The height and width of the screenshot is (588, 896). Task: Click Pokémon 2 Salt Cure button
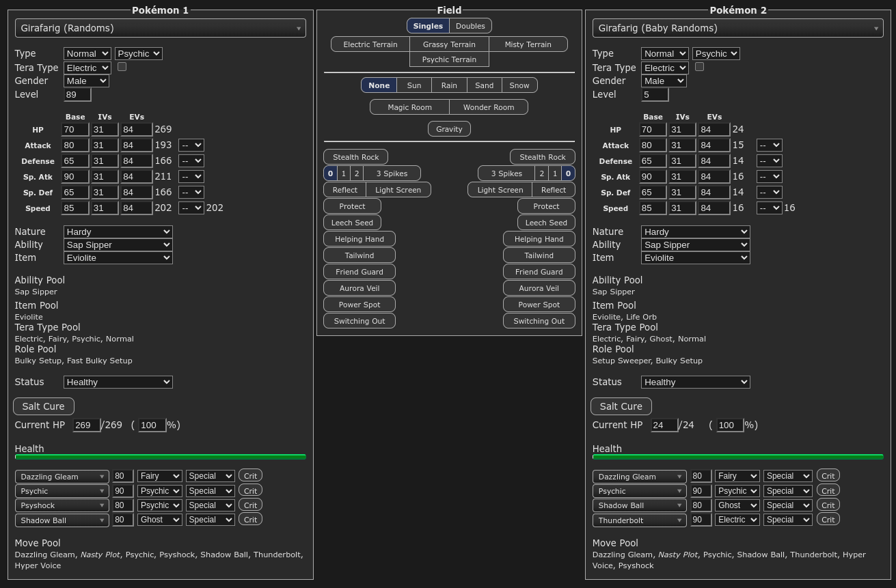point(621,406)
